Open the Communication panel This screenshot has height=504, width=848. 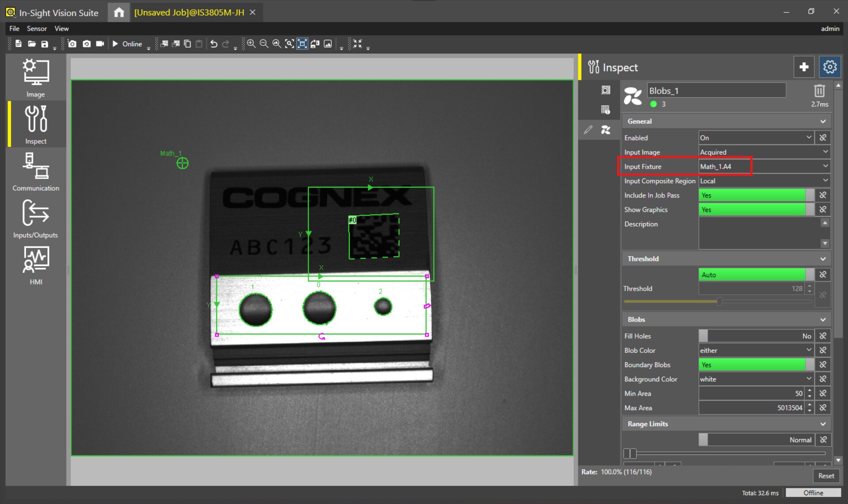(x=35, y=172)
